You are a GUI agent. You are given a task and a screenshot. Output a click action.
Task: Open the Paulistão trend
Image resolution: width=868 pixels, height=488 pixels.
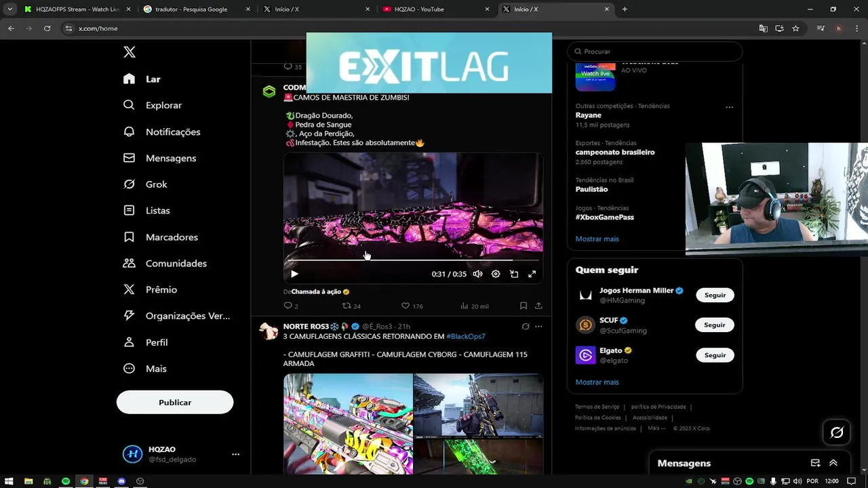(592, 190)
